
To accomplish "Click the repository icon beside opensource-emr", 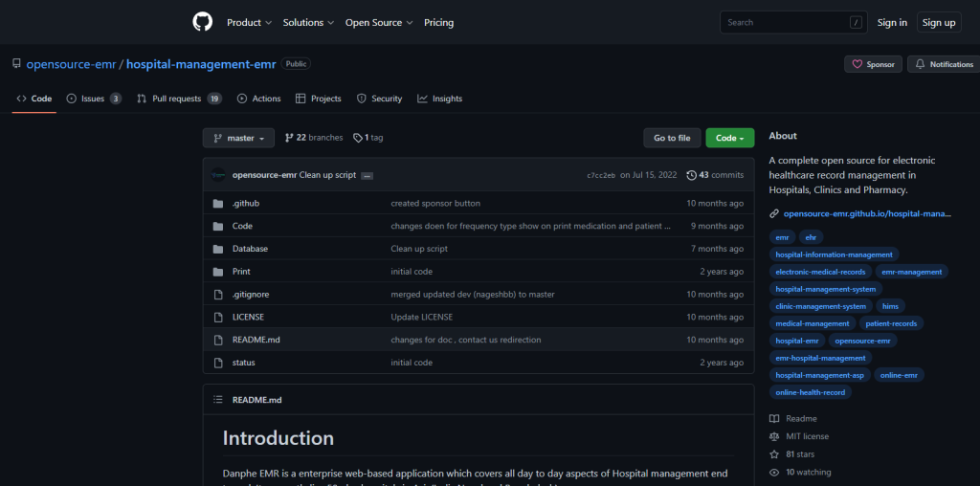I will [x=17, y=64].
